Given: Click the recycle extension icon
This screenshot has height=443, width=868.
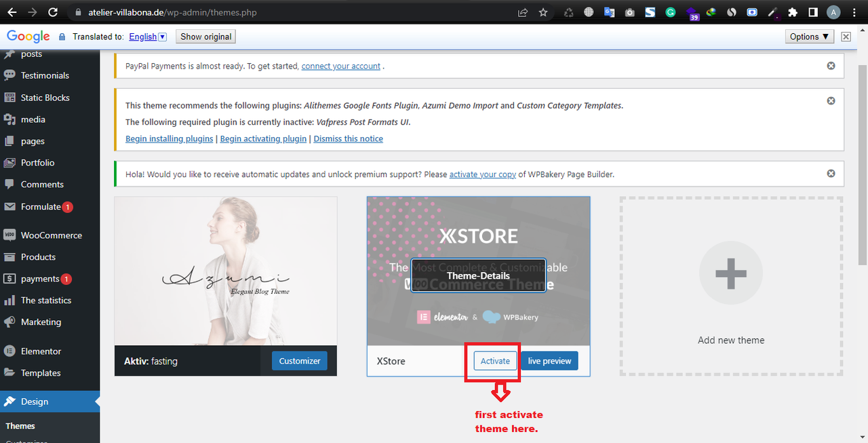Looking at the screenshot, I should pyautogui.click(x=569, y=12).
